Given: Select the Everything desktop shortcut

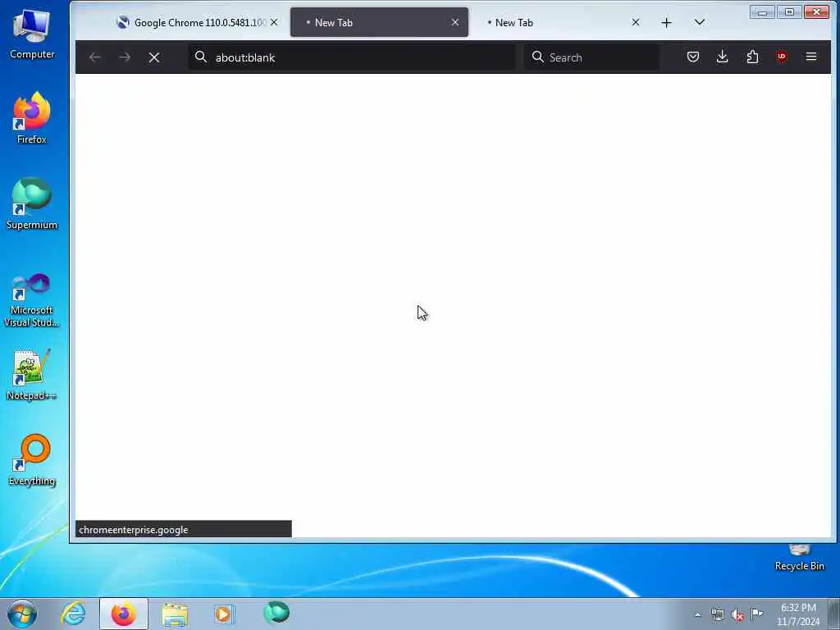Looking at the screenshot, I should 32,461.
